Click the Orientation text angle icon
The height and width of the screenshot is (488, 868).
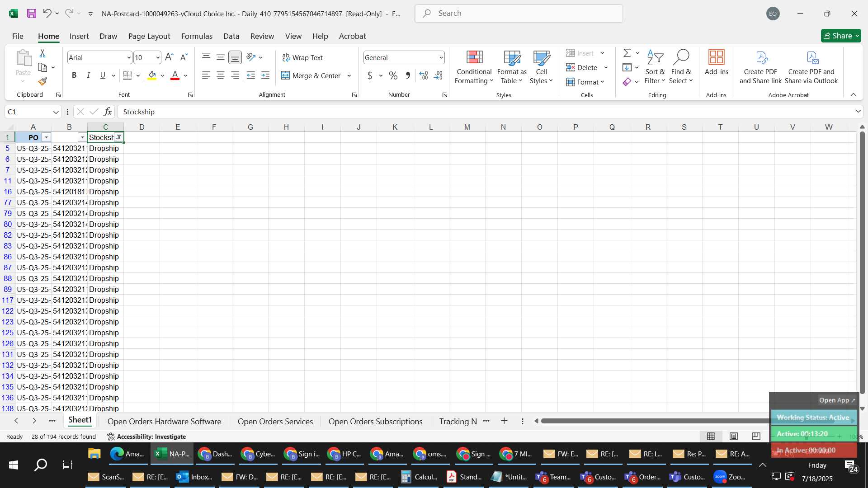251,57
